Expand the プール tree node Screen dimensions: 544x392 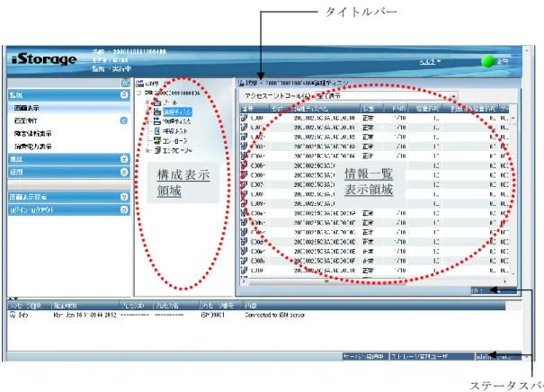coord(147,102)
